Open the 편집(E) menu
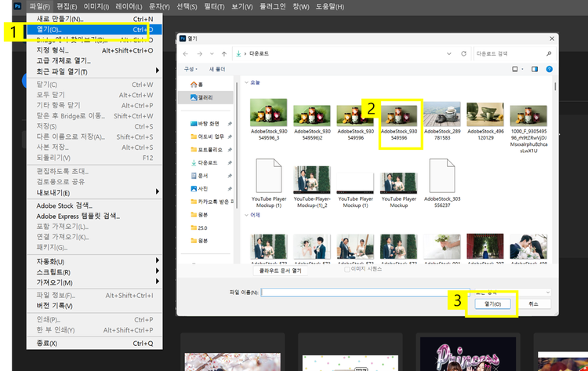The image size is (588, 371). pyautogui.click(x=67, y=6)
